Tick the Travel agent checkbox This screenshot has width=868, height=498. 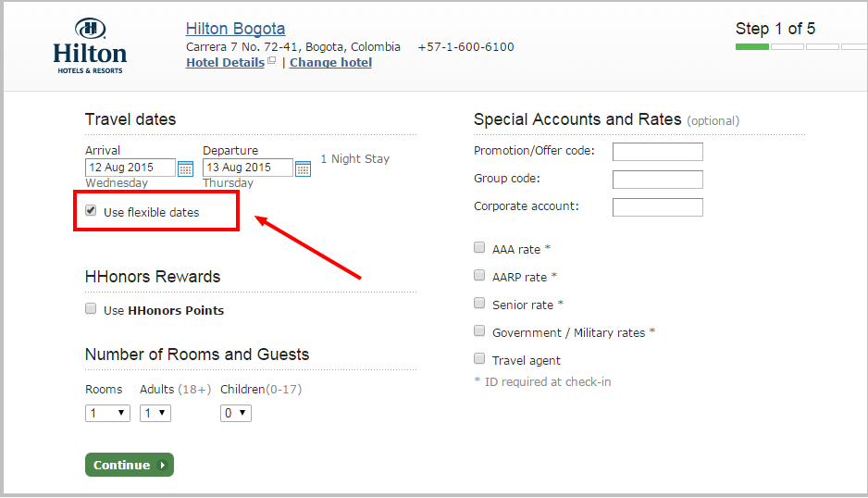click(479, 358)
